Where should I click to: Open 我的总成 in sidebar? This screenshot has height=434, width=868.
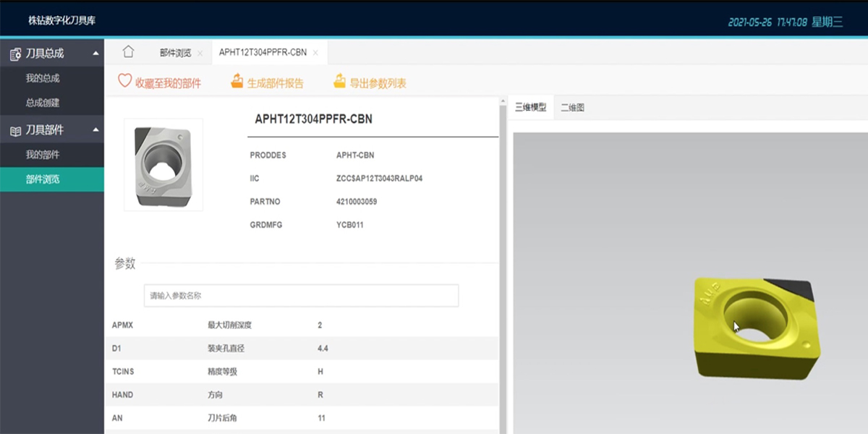43,78
